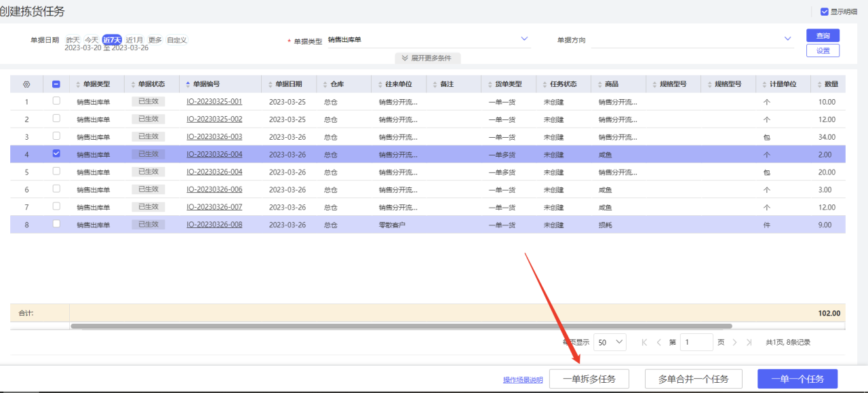Choose the 自定义 date filter
The height and width of the screenshot is (393, 868).
click(x=177, y=40)
